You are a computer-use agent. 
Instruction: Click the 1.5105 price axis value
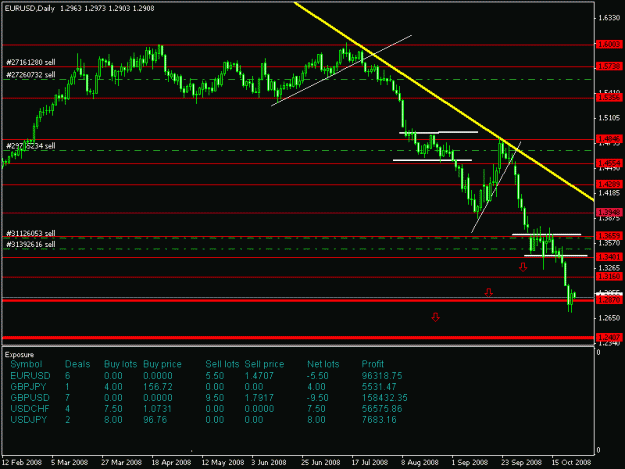pos(609,118)
